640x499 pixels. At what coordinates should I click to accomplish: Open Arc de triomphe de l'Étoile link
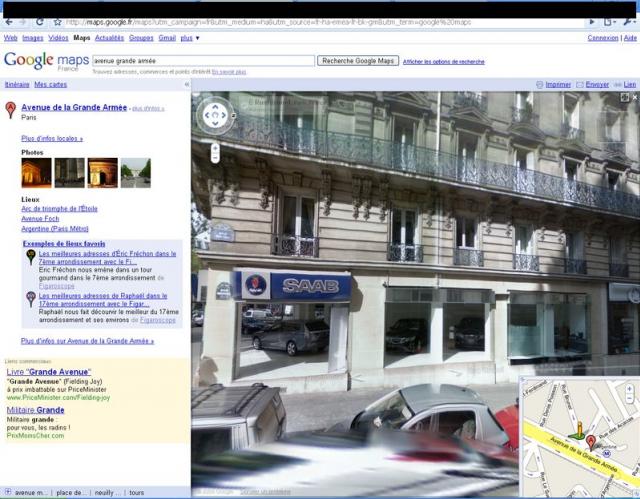coord(59,208)
